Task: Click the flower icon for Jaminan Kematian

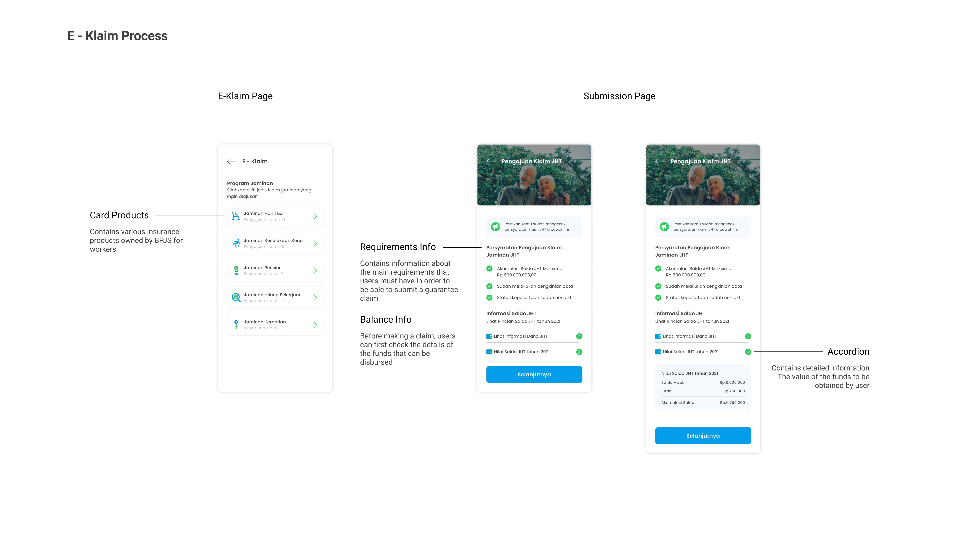Action: tap(236, 325)
